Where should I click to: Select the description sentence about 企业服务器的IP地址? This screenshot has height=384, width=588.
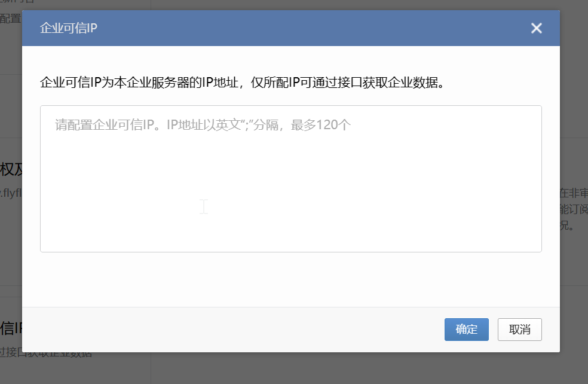click(242, 83)
